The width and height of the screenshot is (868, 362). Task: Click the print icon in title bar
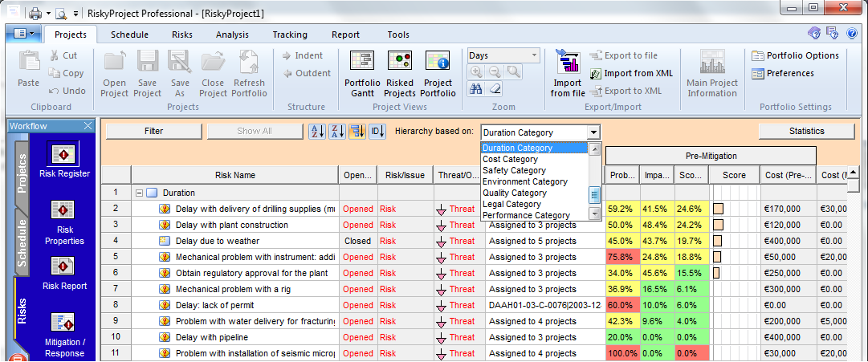[x=35, y=12]
